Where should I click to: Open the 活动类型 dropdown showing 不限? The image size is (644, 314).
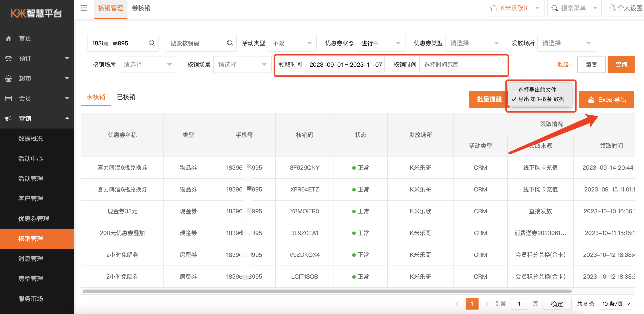click(x=292, y=43)
